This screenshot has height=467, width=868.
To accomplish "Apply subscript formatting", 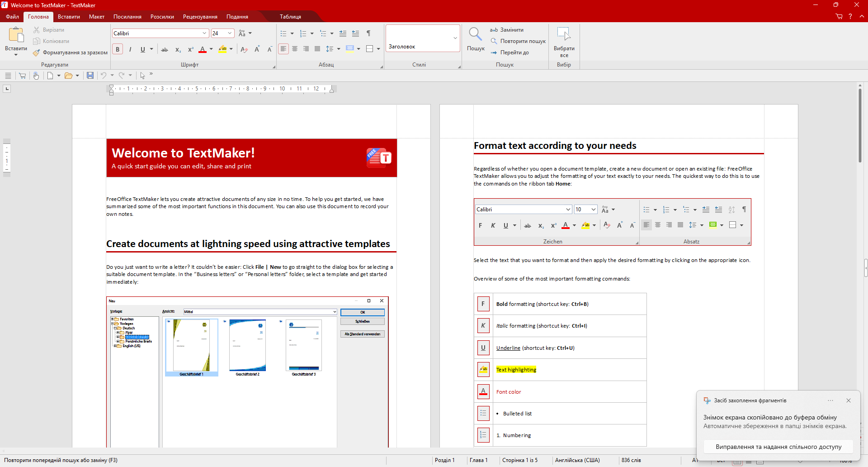I will (x=178, y=49).
